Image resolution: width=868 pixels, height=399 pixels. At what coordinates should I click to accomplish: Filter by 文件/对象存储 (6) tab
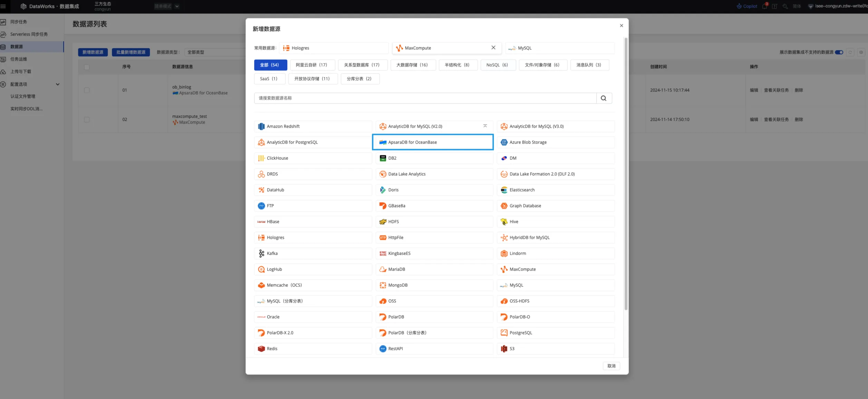click(543, 65)
